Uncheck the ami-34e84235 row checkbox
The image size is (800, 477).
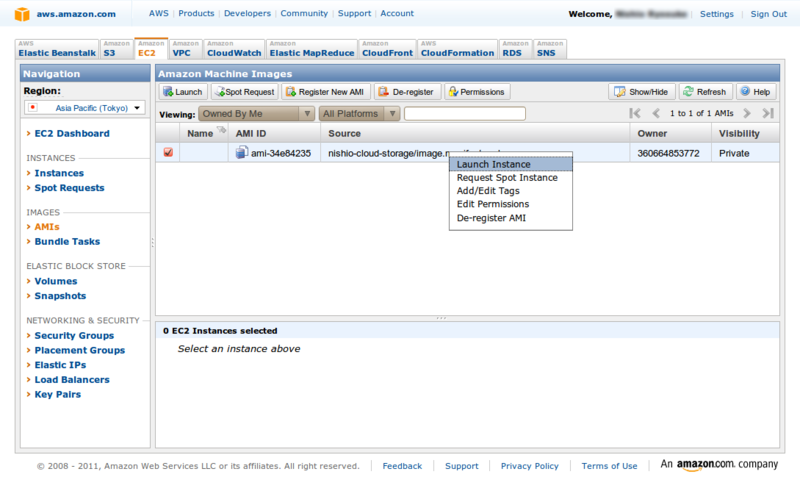[x=168, y=153]
